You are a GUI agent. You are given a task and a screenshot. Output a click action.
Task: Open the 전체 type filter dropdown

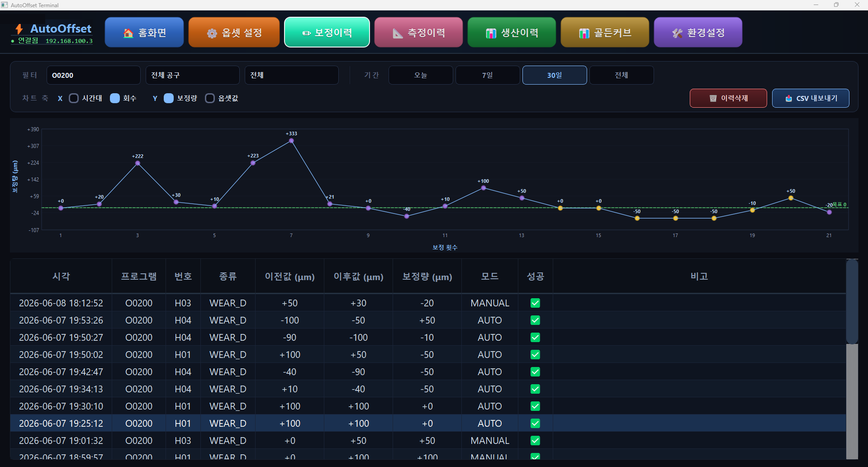point(292,75)
